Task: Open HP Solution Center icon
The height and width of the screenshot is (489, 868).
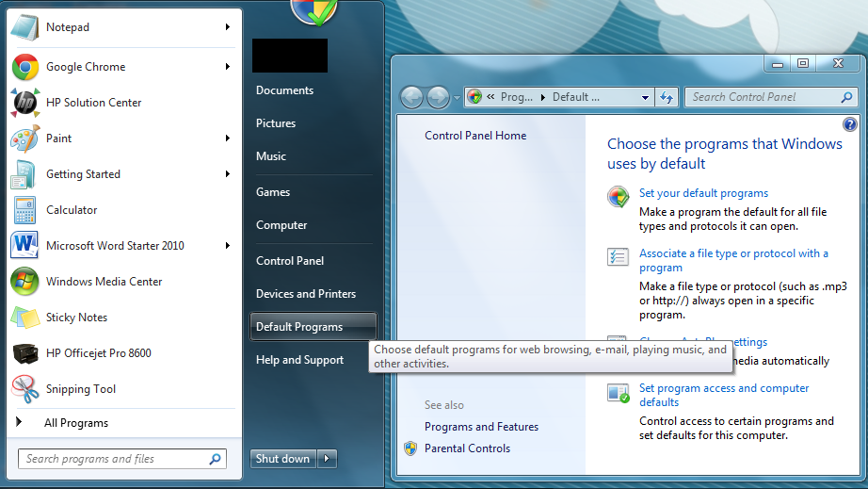Action: (x=24, y=103)
